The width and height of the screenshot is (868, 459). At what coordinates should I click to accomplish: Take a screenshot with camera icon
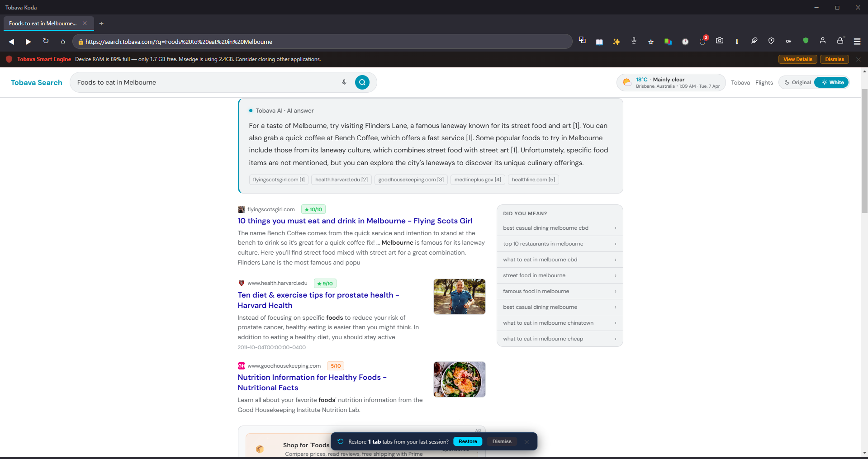[x=720, y=41]
